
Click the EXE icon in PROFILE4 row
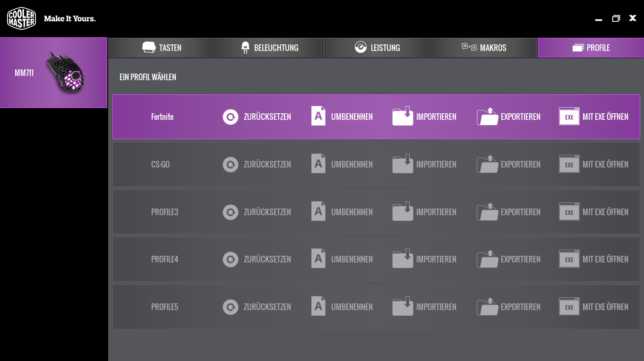tap(569, 259)
